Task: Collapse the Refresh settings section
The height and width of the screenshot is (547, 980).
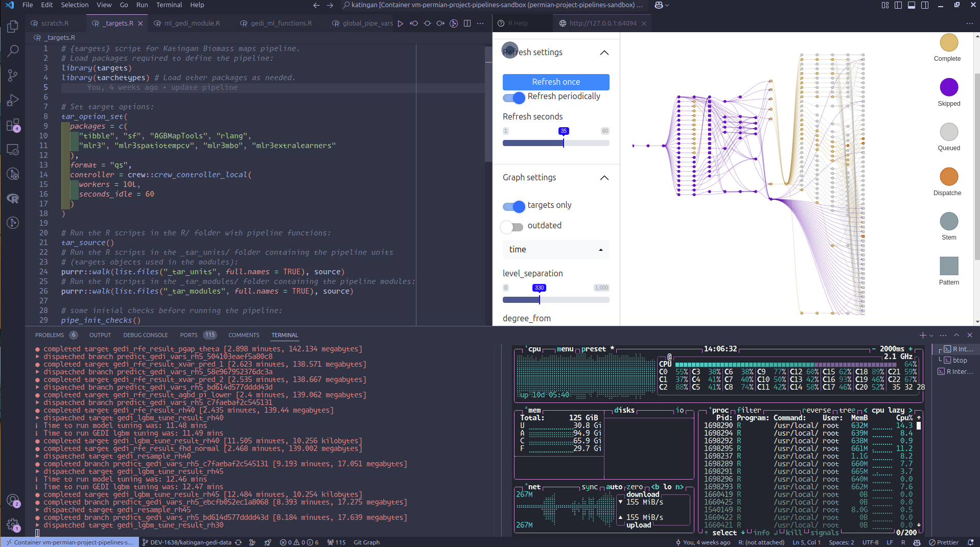Action: point(604,53)
